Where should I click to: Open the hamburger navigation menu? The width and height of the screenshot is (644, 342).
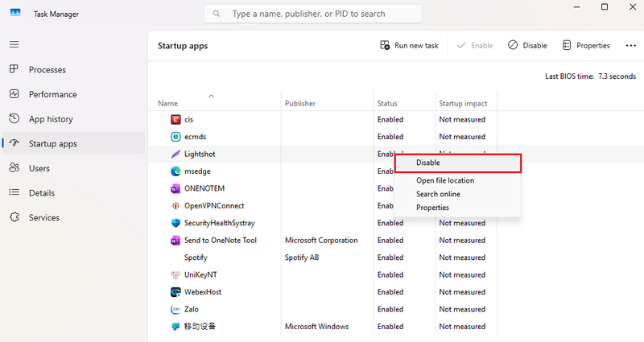pos(14,44)
